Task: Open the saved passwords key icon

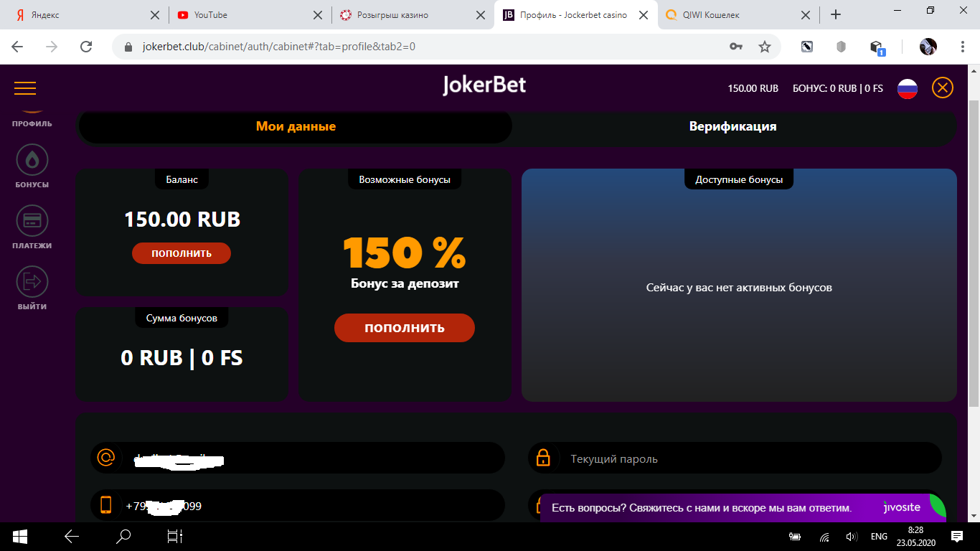Action: (735, 47)
